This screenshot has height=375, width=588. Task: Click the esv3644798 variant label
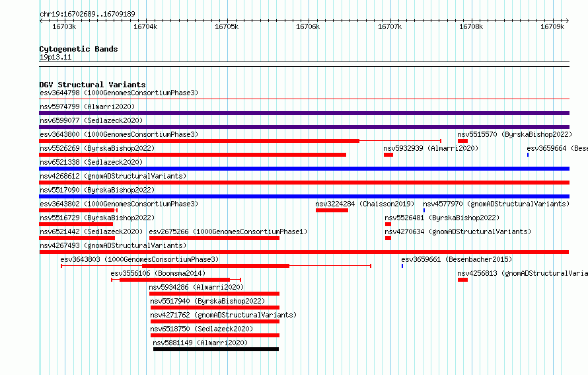119,93
